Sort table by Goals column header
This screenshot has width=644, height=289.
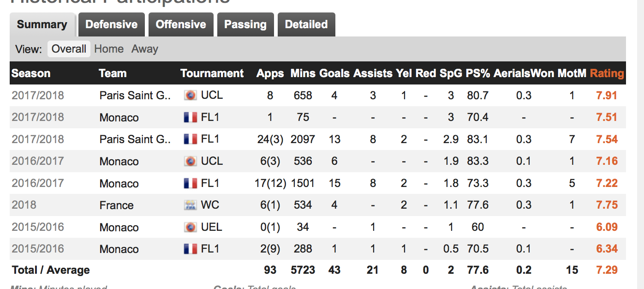click(334, 73)
